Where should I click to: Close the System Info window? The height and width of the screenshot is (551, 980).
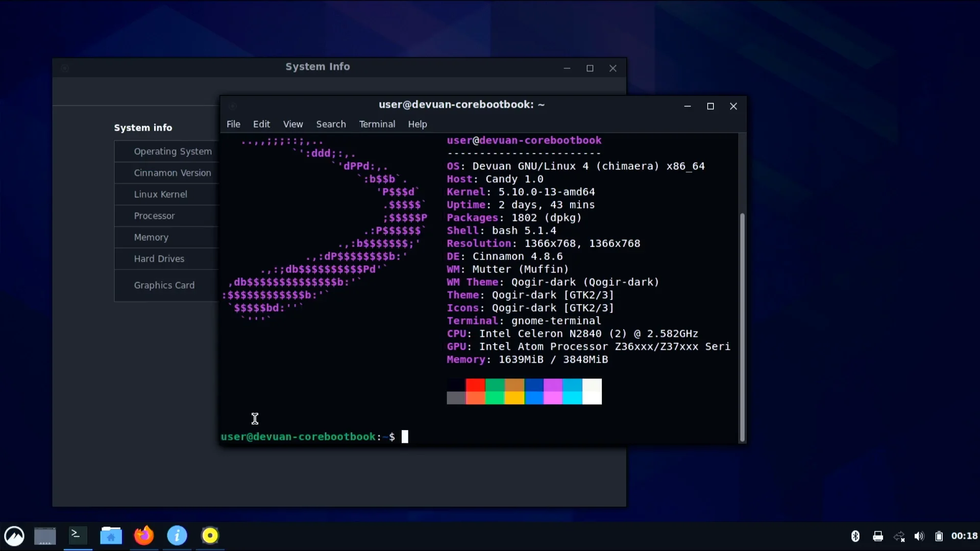pyautogui.click(x=613, y=68)
